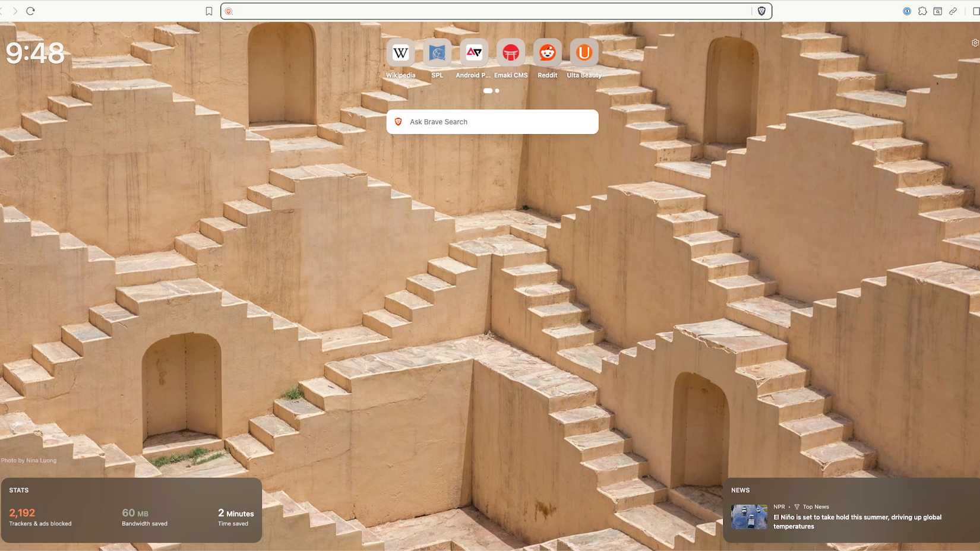Screen dimensions: 980x551
Task: Click the Ask Brave Search field
Action: (x=492, y=122)
